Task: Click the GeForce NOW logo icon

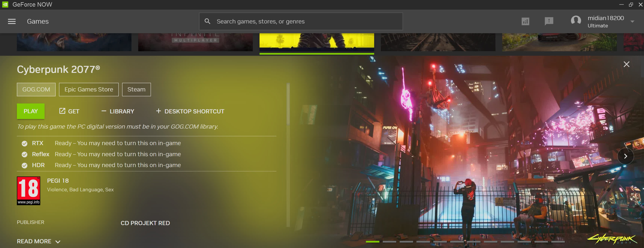Action: [5, 5]
